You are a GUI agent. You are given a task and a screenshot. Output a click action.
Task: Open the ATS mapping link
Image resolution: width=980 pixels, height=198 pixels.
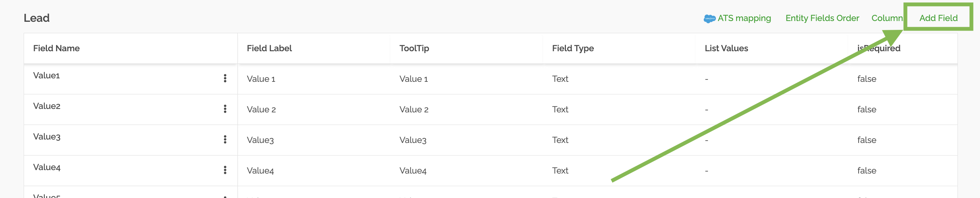pos(744,18)
